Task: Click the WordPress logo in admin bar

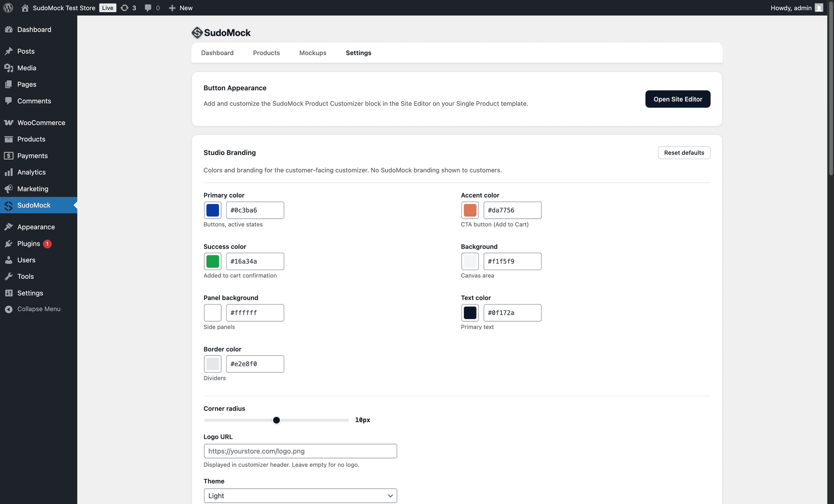Action: (x=8, y=8)
